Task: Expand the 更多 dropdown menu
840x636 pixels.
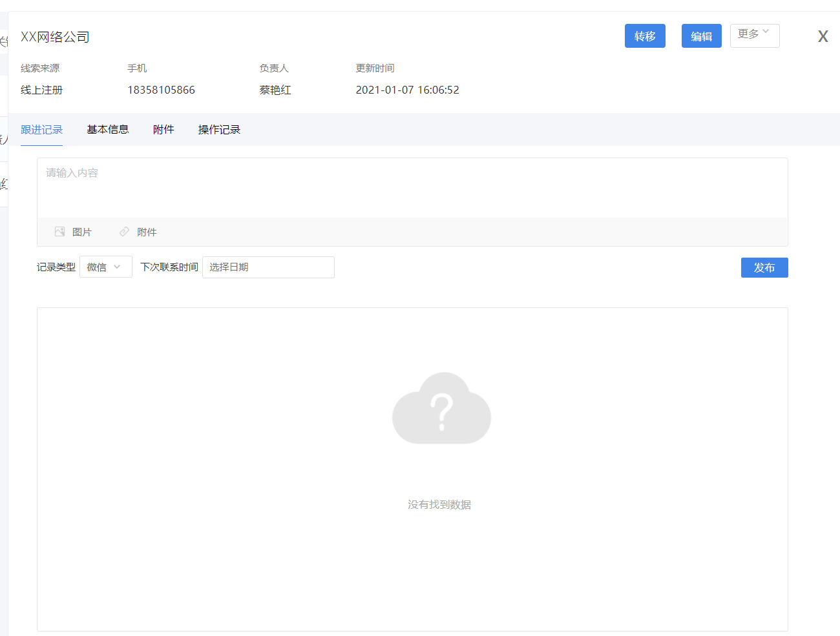Action: point(754,36)
